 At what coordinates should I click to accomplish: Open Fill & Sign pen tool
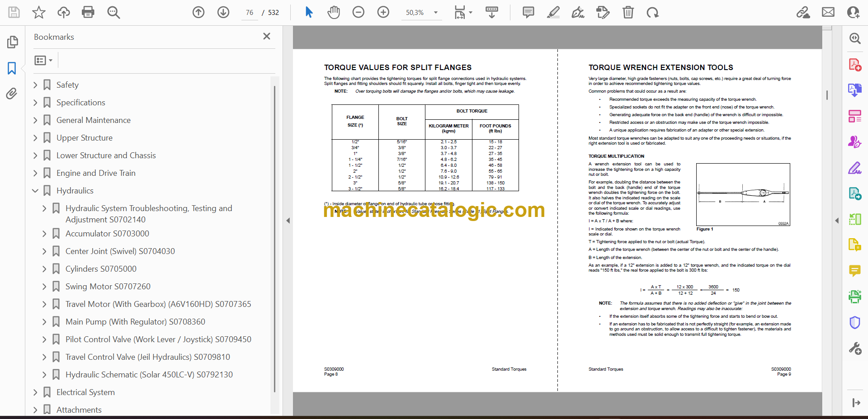854,168
